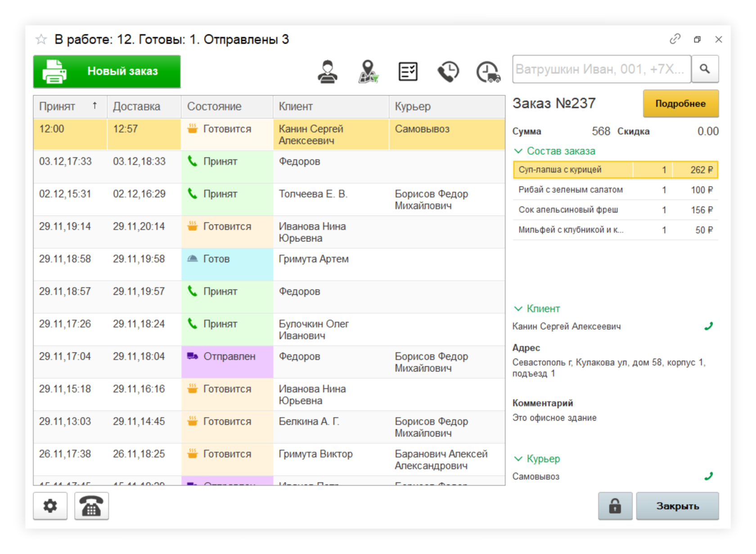Create a new order with Новый заказ
The height and width of the screenshot is (554, 756).
pos(107,72)
